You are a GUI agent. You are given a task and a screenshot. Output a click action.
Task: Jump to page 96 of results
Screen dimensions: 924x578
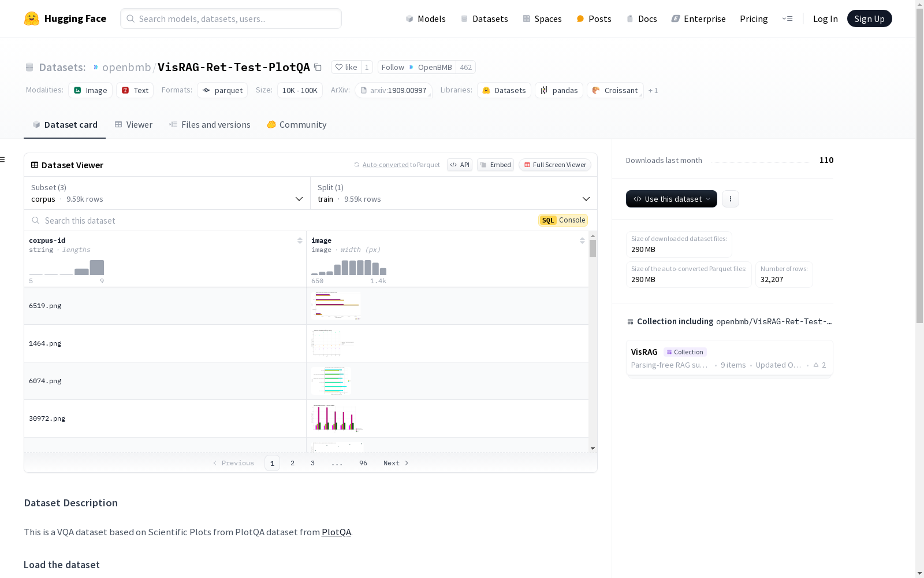tap(363, 463)
